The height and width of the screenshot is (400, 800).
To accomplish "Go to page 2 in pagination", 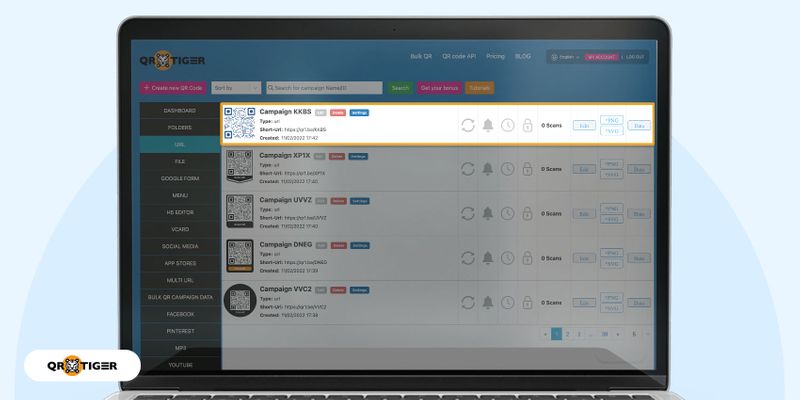I will click(567, 334).
